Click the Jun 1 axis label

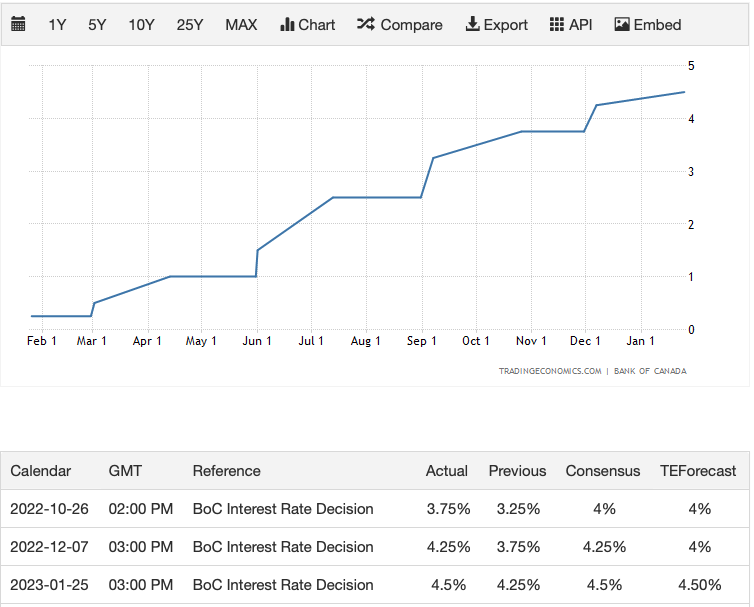click(257, 341)
